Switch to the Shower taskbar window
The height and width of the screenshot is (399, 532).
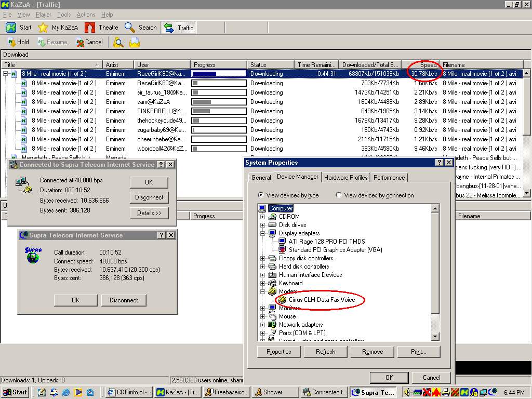pyautogui.click(x=275, y=392)
